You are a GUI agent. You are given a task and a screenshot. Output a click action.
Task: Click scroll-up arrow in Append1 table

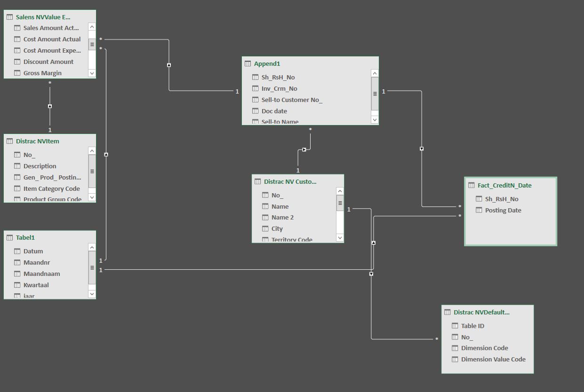tap(375, 73)
